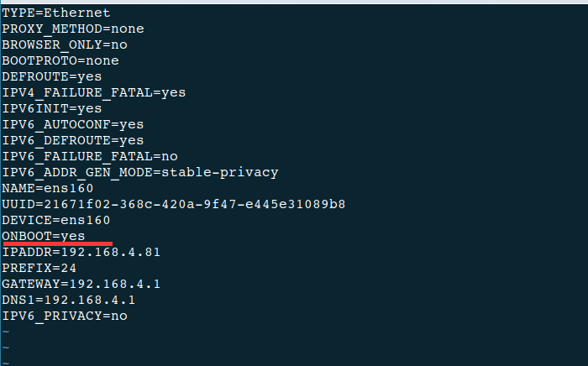Screen dimensions: 588x366
Task: Select the DEVICE=ens160 line
Action: click(56, 220)
